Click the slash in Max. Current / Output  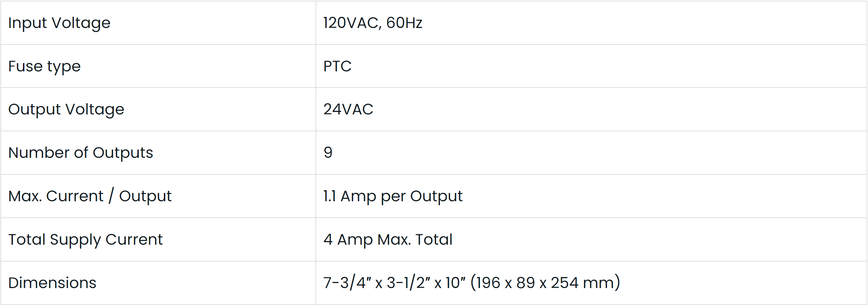pyautogui.click(x=112, y=196)
